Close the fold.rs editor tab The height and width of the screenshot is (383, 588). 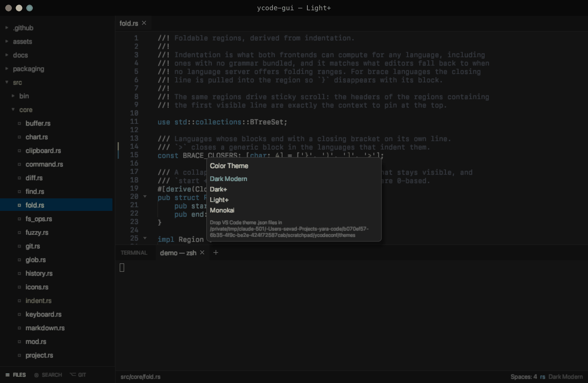(x=144, y=23)
